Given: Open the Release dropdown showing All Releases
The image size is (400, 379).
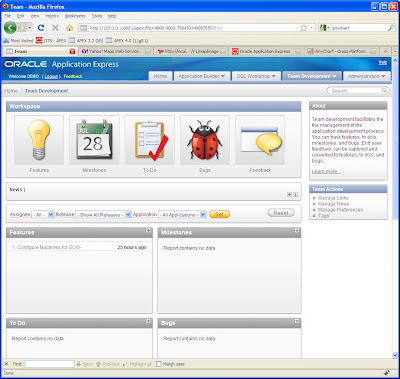Looking at the screenshot, I should pyautogui.click(x=103, y=215).
